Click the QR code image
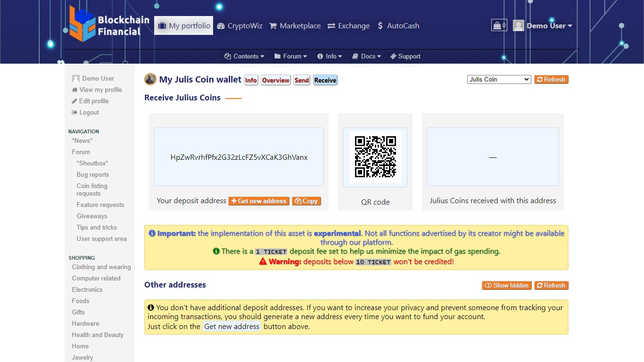This screenshot has width=644, height=362. coord(375,157)
